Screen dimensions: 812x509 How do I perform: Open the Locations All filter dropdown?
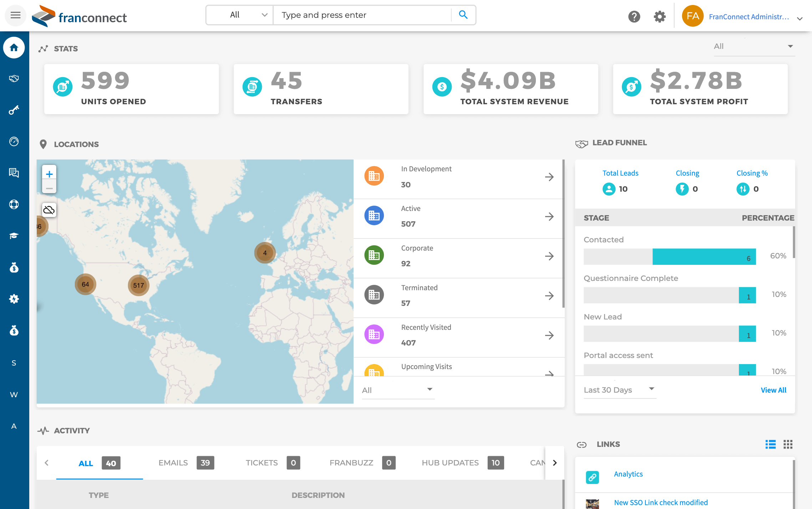point(398,390)
